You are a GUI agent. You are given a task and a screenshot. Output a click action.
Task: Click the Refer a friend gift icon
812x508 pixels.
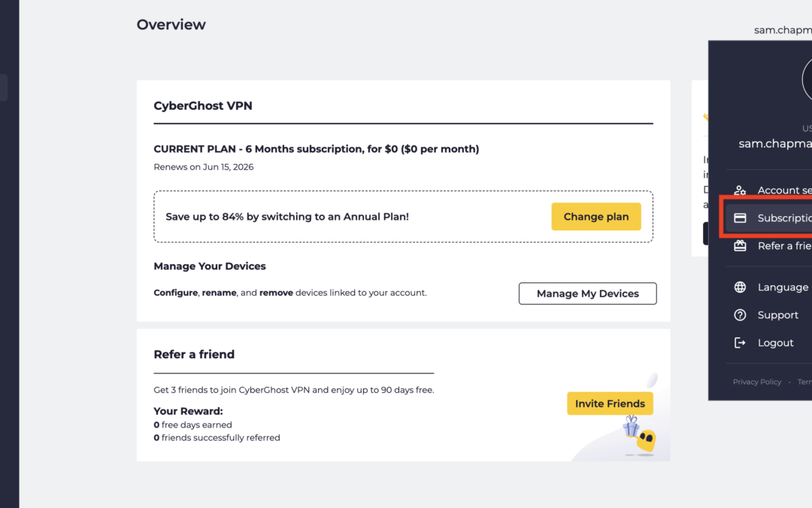(740, 246)
